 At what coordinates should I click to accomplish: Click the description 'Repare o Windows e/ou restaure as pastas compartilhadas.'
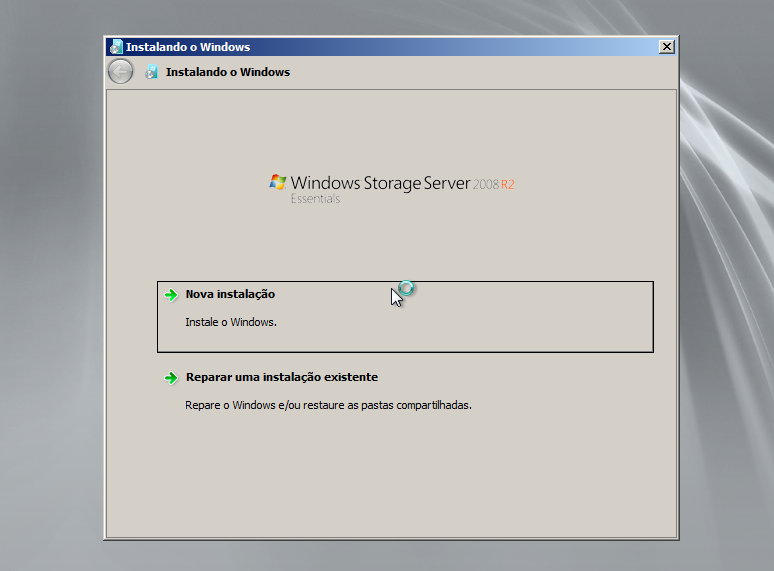328,405
